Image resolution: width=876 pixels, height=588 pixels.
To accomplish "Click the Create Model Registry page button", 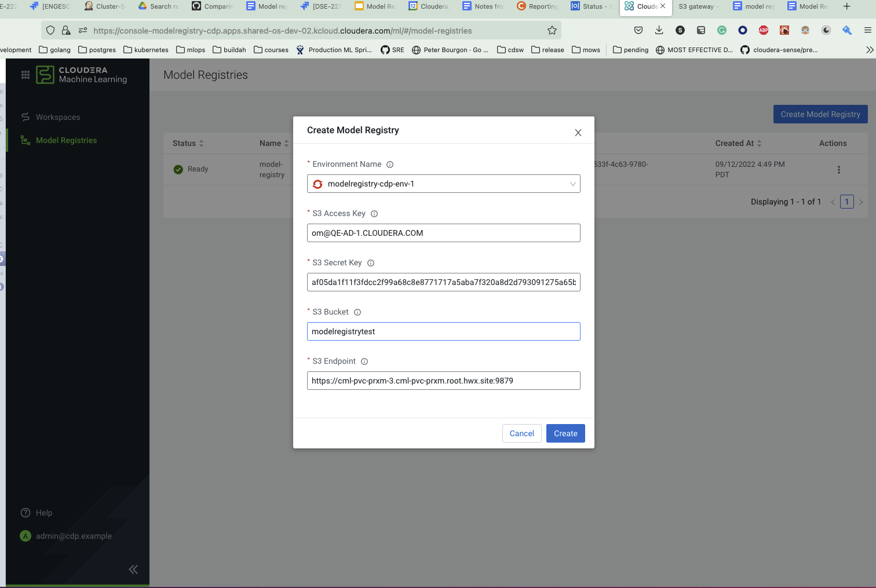I will click(x=820, y=114).
